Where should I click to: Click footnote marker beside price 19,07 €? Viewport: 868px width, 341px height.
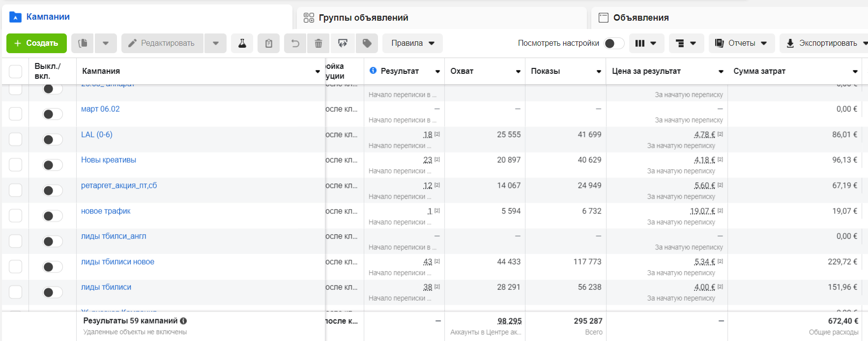(720, 210)
